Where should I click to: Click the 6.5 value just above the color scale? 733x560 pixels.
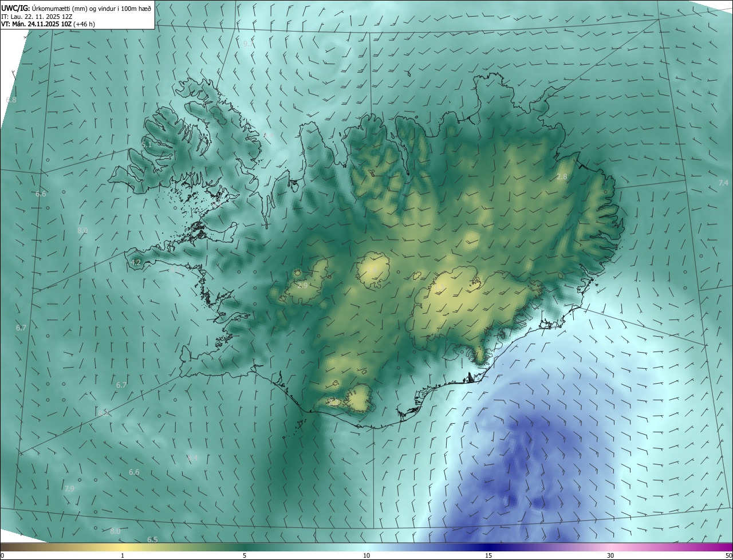pos(152,540)
